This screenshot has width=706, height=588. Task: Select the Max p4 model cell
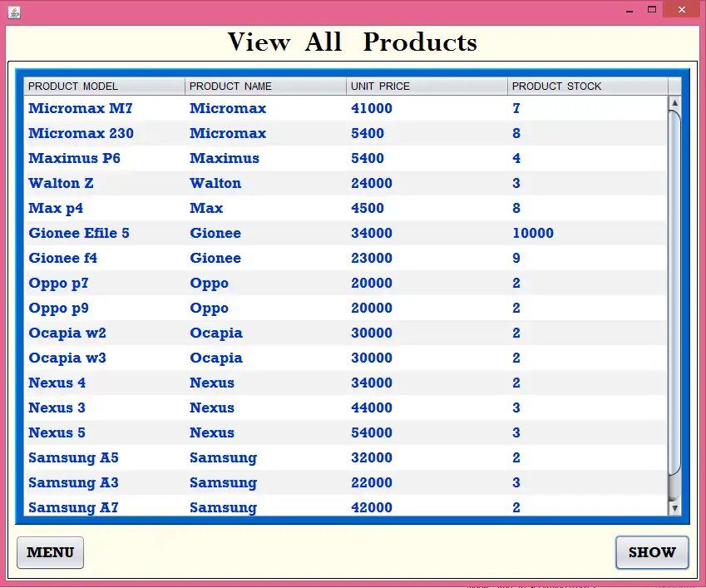point(105,208)
